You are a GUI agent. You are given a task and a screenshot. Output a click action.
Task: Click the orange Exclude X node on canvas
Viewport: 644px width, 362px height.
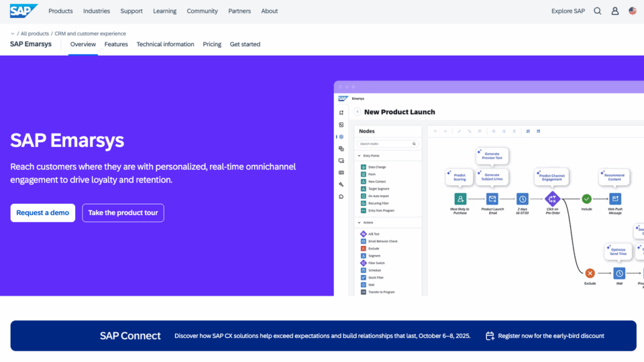(590, 273)
